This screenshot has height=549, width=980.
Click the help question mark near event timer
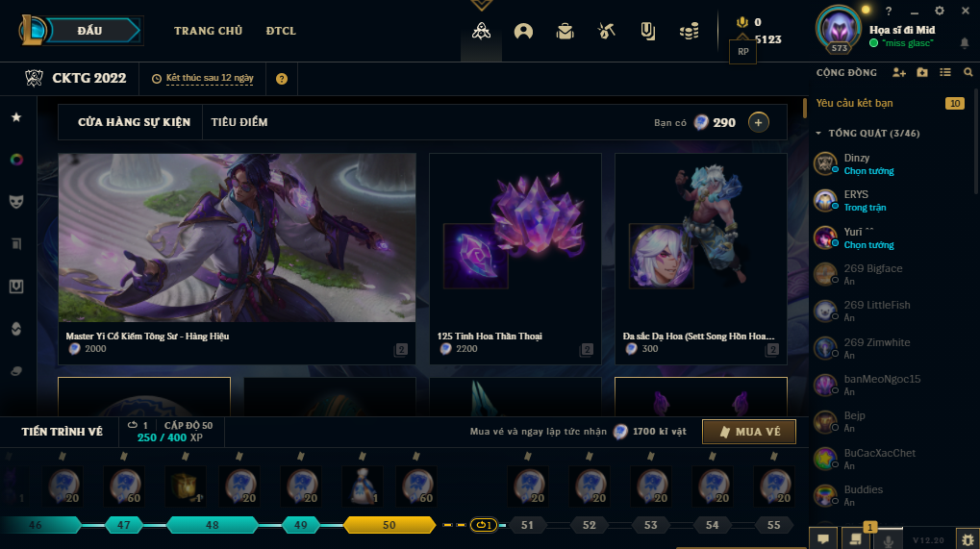pos(282,79)
